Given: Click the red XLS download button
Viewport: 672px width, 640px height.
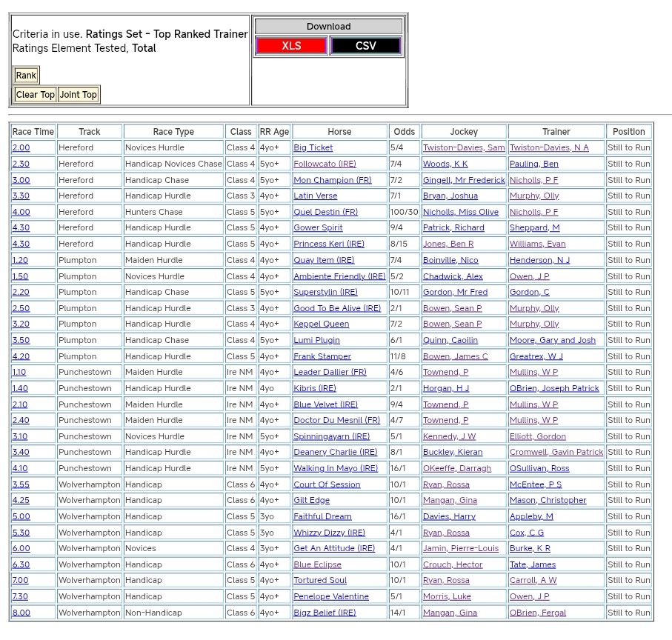Looking at the screenshot, I should tap(291, 46).
